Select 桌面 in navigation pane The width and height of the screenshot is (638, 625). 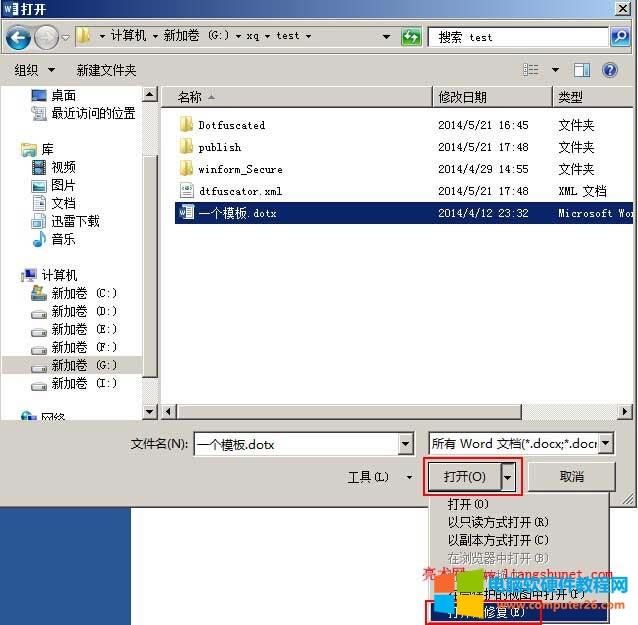pos(54,96)
